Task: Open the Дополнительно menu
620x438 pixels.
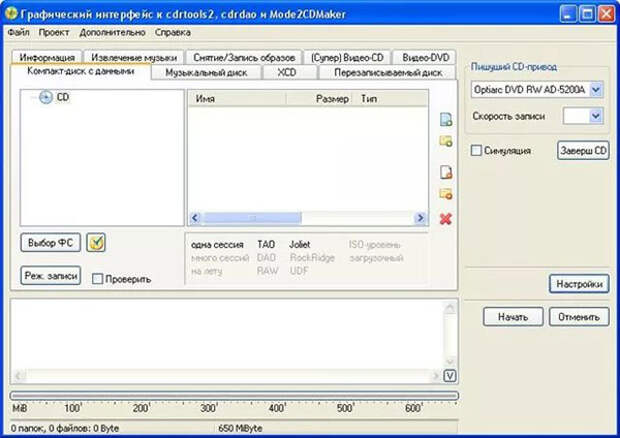Action: tap(112, 32)
